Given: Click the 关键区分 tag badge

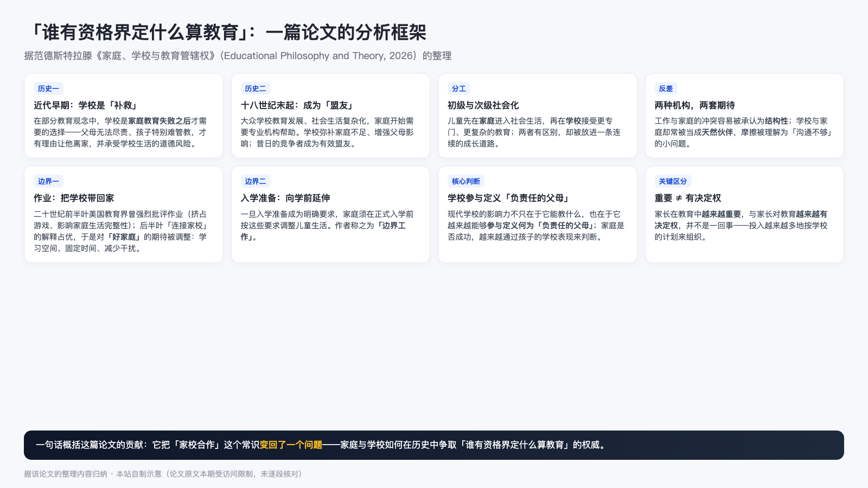Looking at the screenshot, I should 673,181.
